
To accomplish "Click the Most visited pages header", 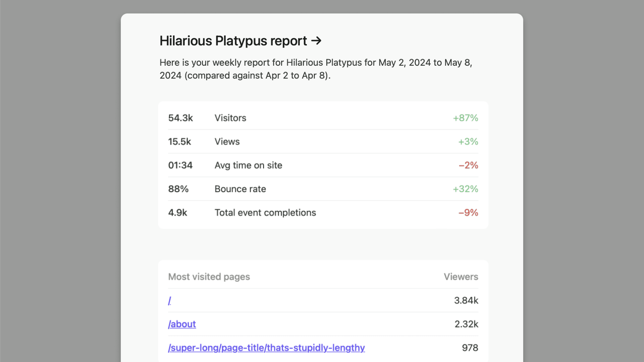I will click(x=209, y=277).
